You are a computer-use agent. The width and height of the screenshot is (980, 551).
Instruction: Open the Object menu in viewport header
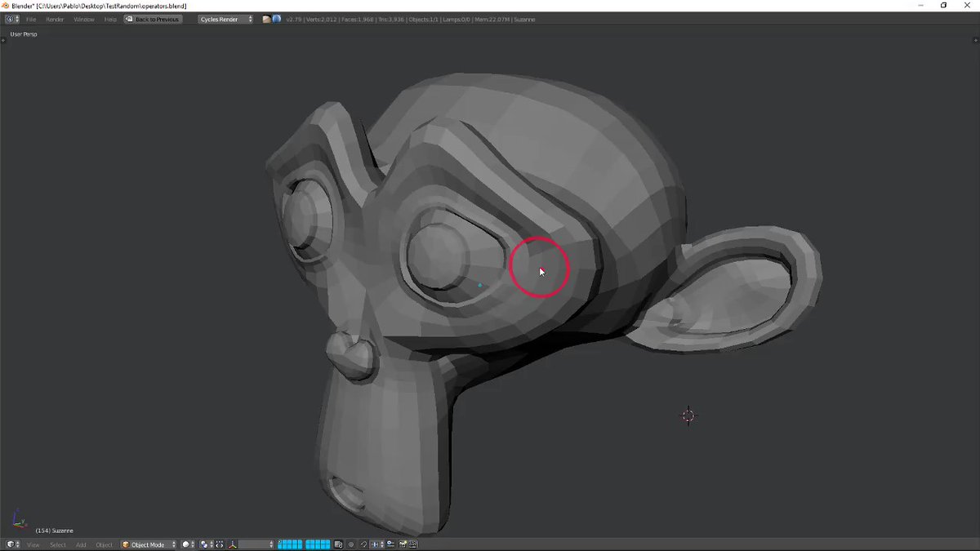tap(105, 544)
